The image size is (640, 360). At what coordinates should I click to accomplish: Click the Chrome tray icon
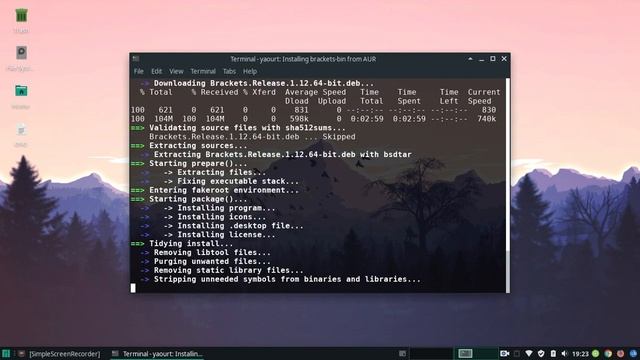(x=608, y=353)
